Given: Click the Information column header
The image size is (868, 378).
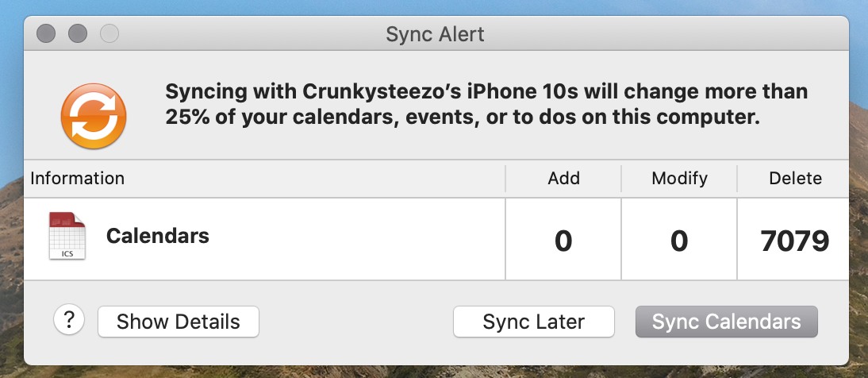Looking at the screenshot, I should coord(78,179).
